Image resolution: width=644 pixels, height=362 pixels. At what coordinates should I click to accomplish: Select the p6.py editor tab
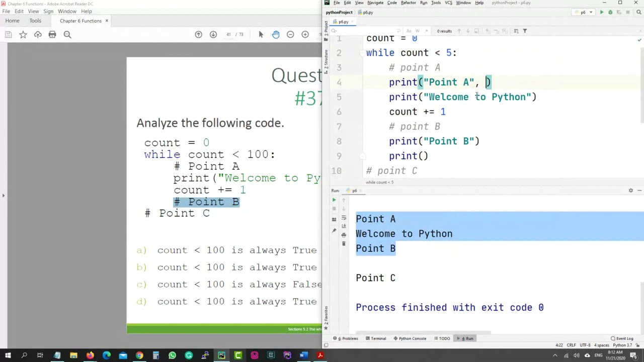click(344, 22)
